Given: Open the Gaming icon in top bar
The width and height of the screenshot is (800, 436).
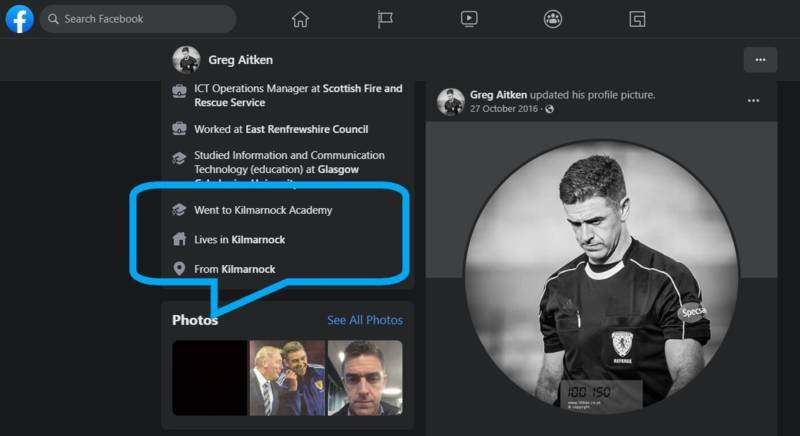Looking at the screenshot, I should [637, 19].
